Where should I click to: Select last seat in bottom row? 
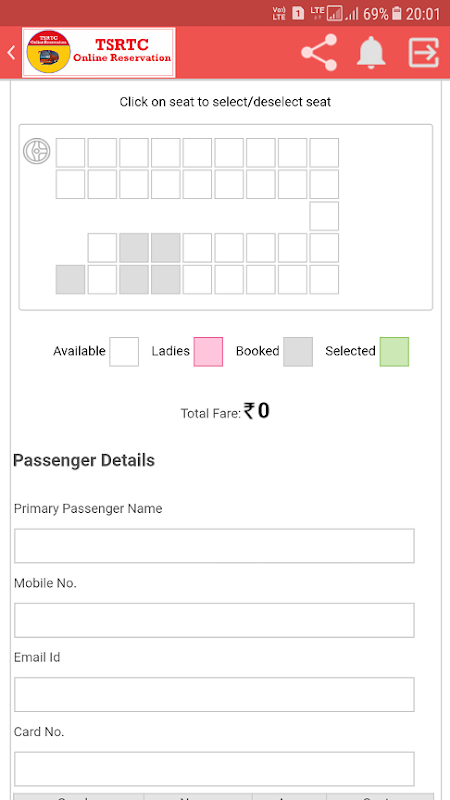324,279
